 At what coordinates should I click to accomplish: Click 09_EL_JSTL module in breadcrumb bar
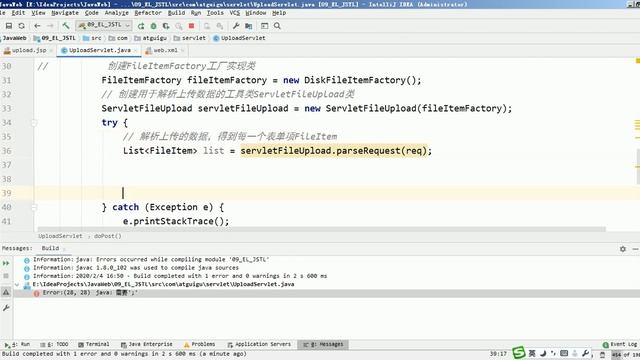[x=55, y=38]
